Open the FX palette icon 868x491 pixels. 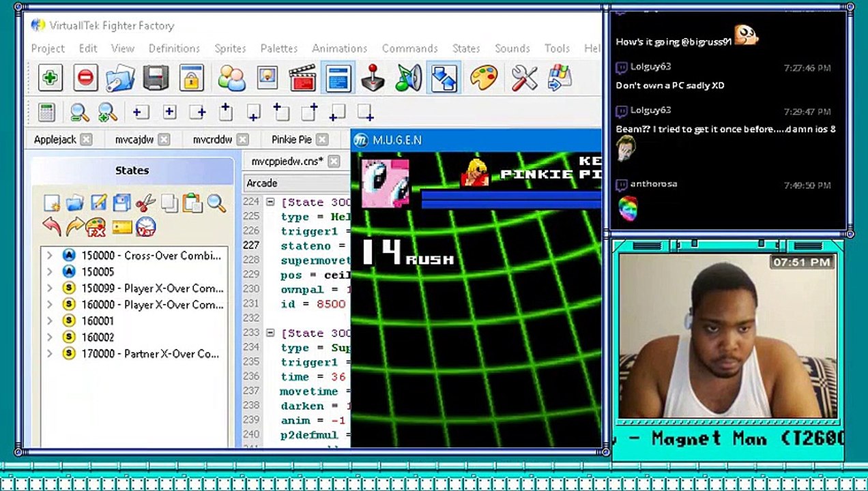(x=96, y=227)
